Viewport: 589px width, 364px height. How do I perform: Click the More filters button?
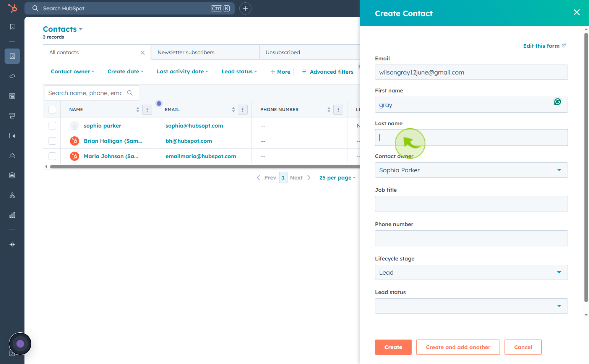pyautogui.click(x=280, y=72)
